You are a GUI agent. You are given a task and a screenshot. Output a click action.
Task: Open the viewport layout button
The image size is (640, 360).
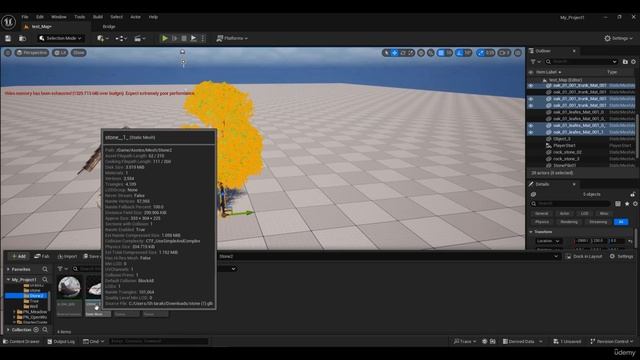[518, 53]
